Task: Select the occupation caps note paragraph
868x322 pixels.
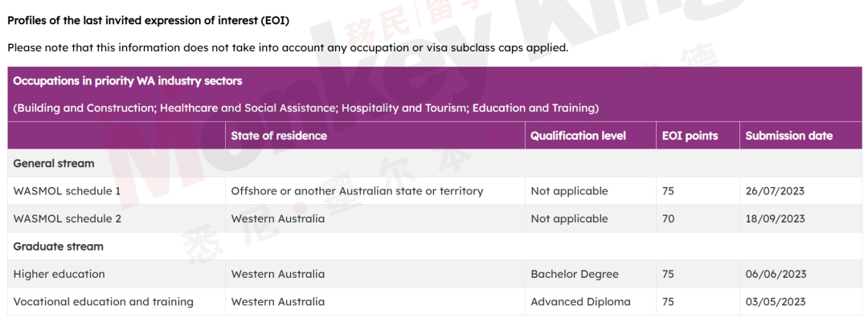Action: (288, 47)
